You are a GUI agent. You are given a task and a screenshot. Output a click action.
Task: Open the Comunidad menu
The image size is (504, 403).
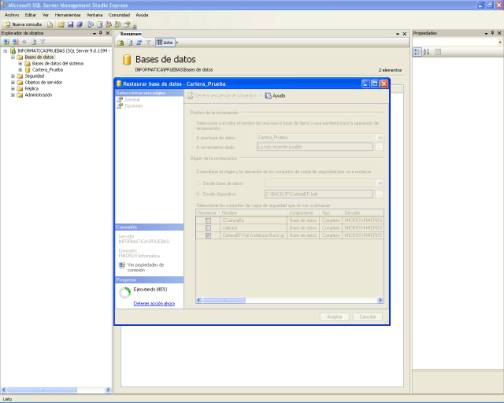pos(119,15)
